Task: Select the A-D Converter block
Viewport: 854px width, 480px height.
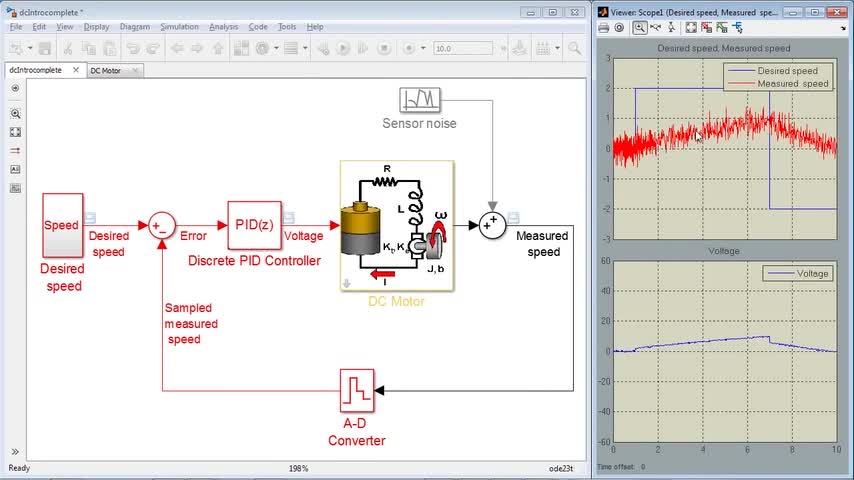Action: coord(357,391)
